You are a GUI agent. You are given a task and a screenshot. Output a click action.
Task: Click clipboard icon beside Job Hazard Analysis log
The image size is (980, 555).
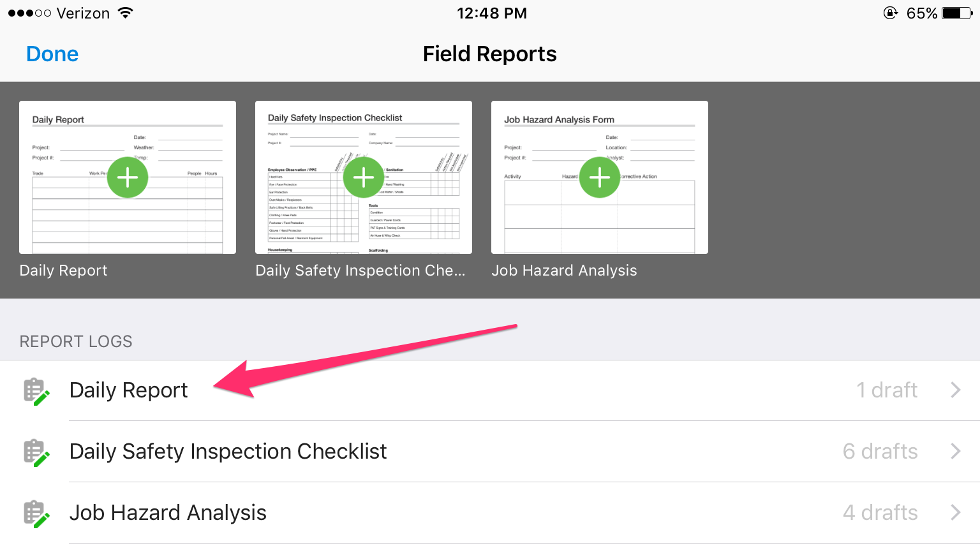36,514
